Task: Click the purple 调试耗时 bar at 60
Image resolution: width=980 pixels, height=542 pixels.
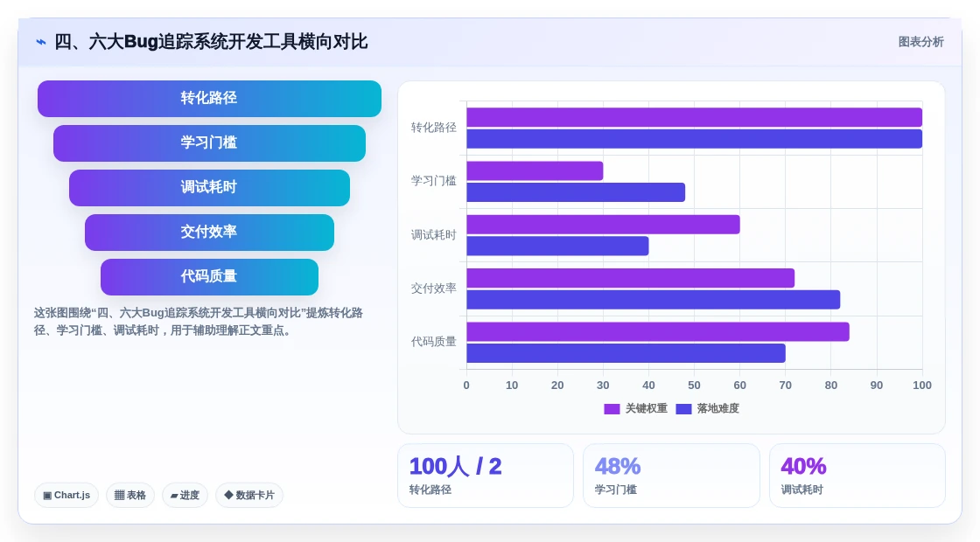Action: click(603, 225)
